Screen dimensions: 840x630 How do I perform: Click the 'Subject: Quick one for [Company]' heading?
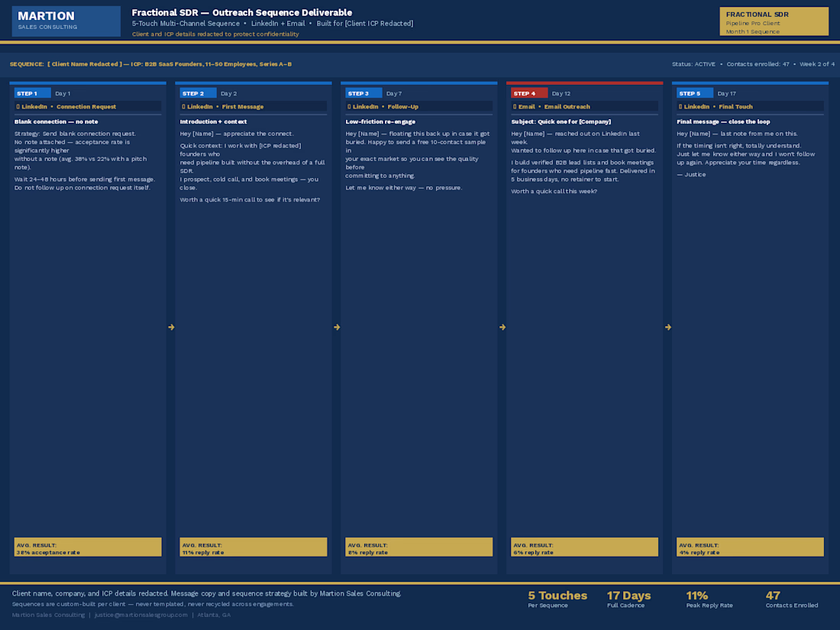[x=561, y=121]
